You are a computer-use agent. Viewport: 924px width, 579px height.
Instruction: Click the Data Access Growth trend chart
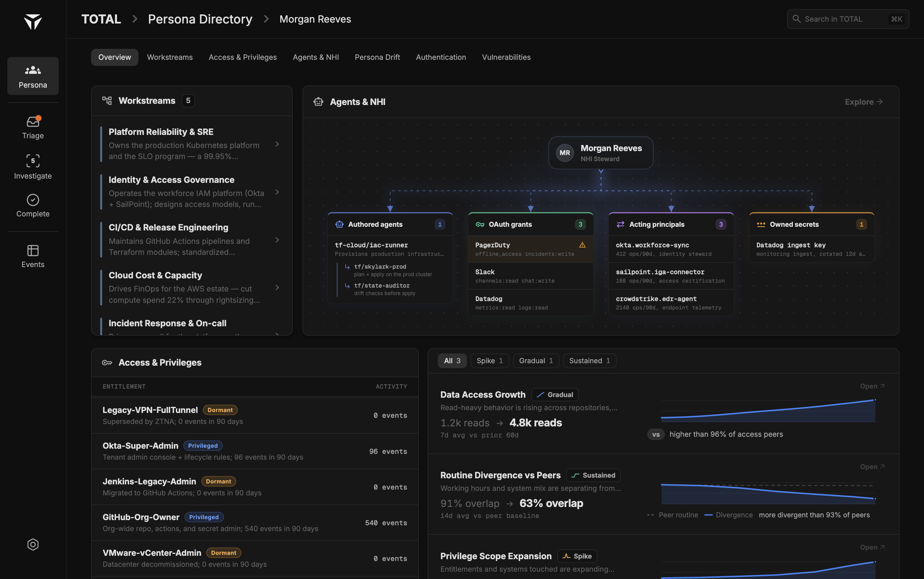click(768, 411)
